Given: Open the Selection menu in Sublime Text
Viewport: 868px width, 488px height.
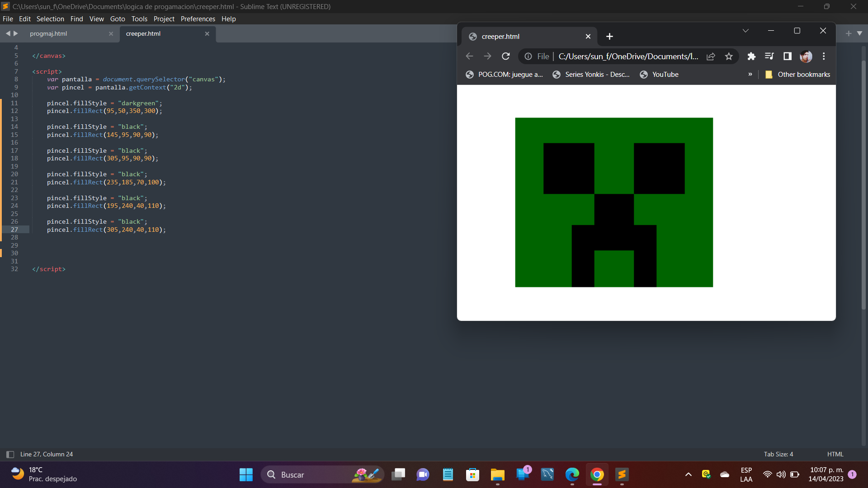Looking at the screenshot, I should coord(50,19).
